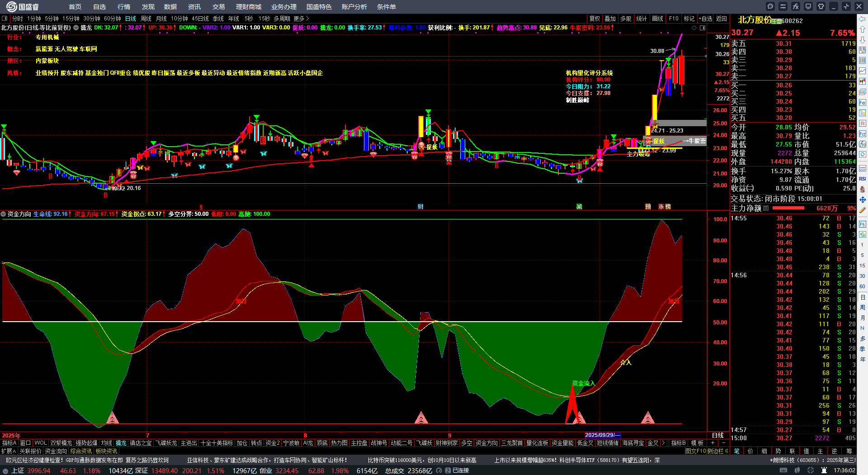Expand the indicator tabs right chevron
Viewport: 868px width, 475px height.
point(663,443)
